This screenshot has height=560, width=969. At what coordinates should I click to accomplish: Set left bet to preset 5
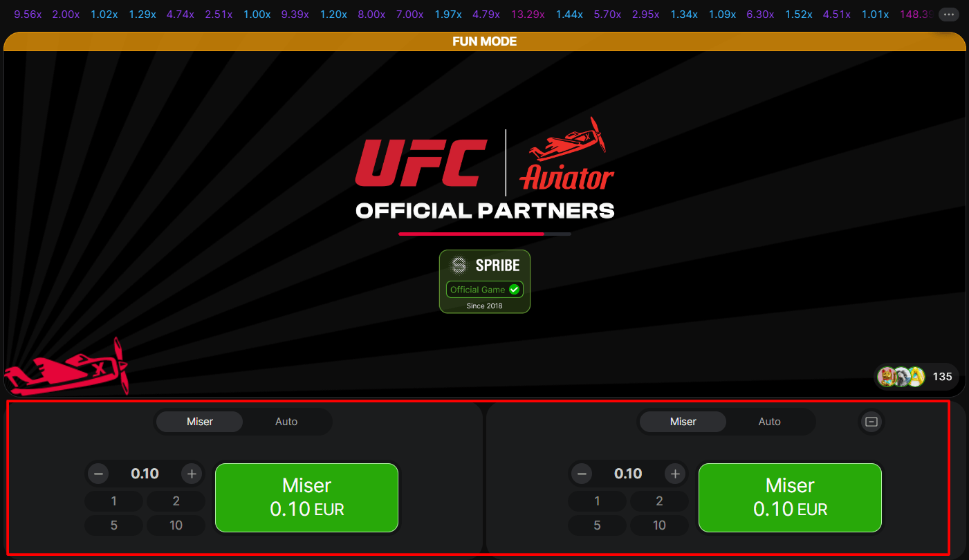pos(114,525)
